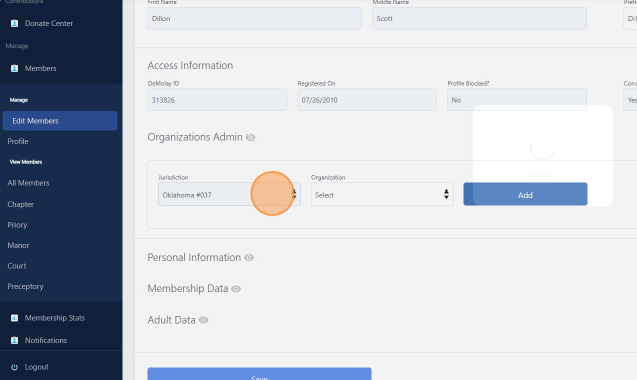
Task: Open the Members menu item
Action: pos(41,68)
